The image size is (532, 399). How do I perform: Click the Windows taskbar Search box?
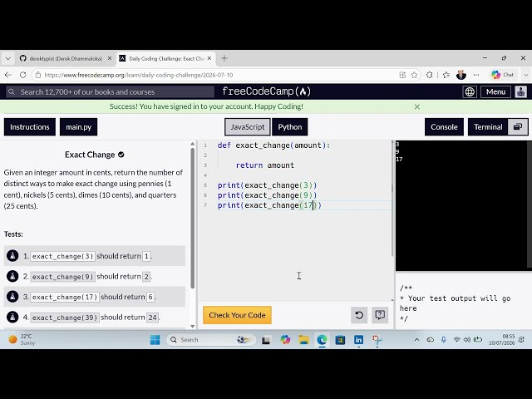(210, 340)
